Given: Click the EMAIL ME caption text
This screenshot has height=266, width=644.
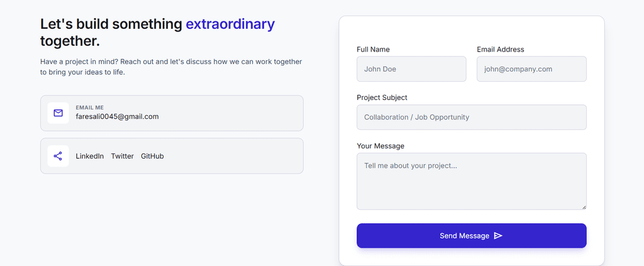Looking at the screenshot, I should click(x=89, y=108).
